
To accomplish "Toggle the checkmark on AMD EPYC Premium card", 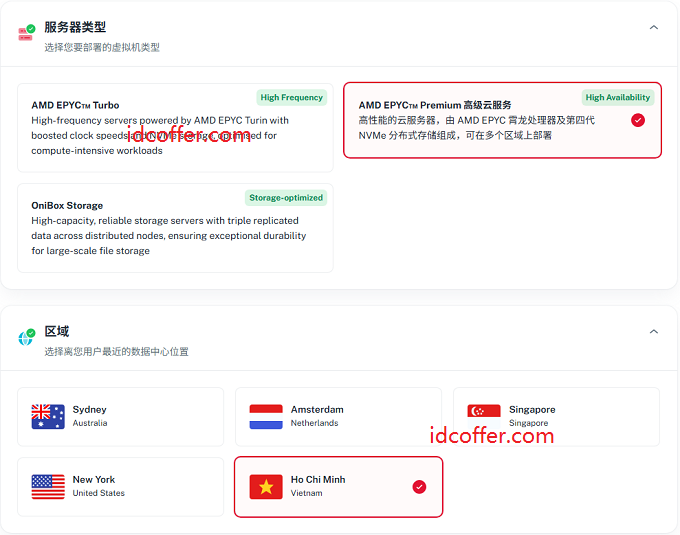I will 638,120.
